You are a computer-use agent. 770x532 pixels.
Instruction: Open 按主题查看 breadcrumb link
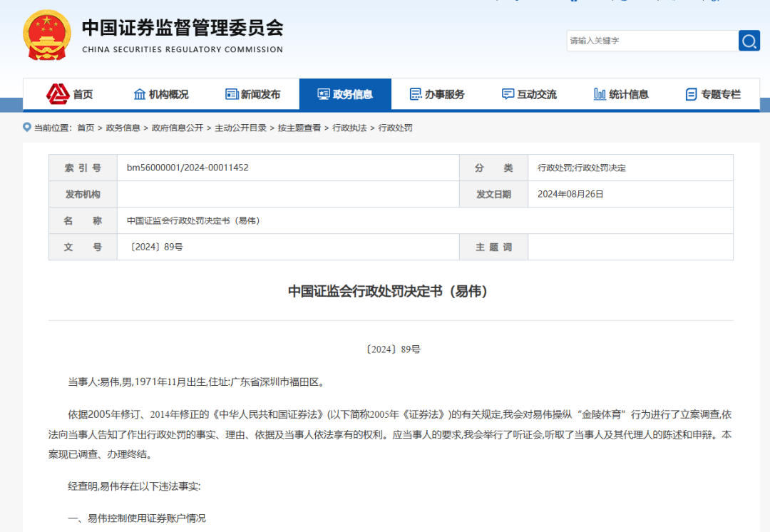click(x=299, y=128)
